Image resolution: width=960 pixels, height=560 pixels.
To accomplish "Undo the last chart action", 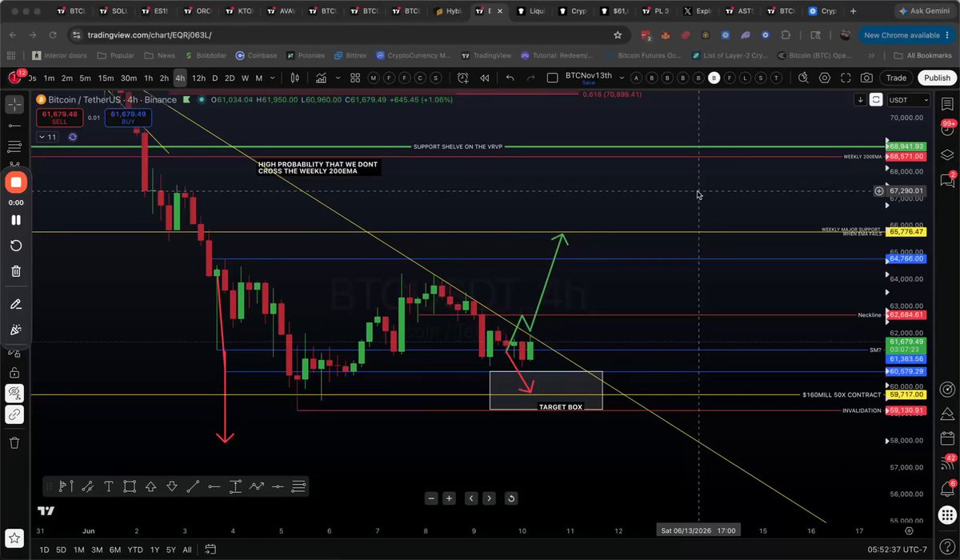I will [x=510, y=78].
